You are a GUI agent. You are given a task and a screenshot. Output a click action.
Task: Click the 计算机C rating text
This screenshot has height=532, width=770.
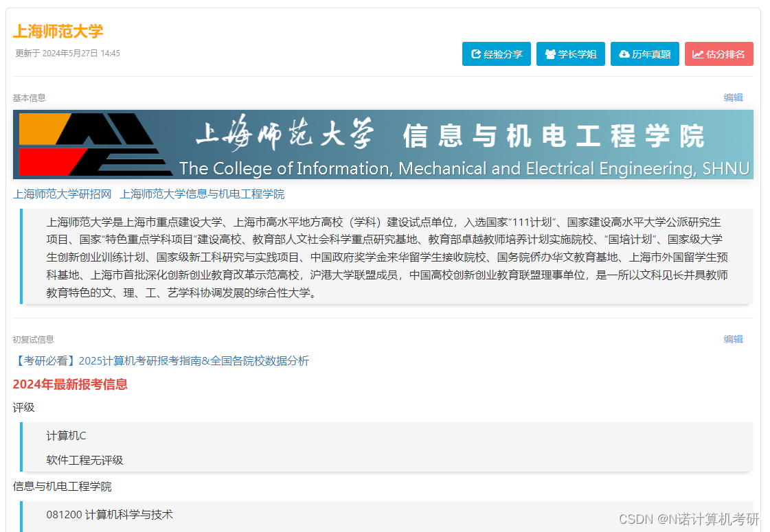tap(67, 436)
